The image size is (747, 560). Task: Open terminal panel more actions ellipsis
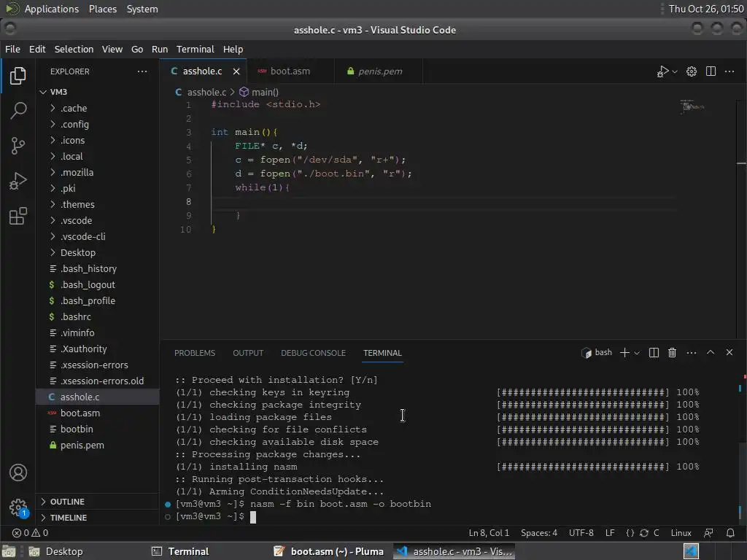[x=692, y=352]
